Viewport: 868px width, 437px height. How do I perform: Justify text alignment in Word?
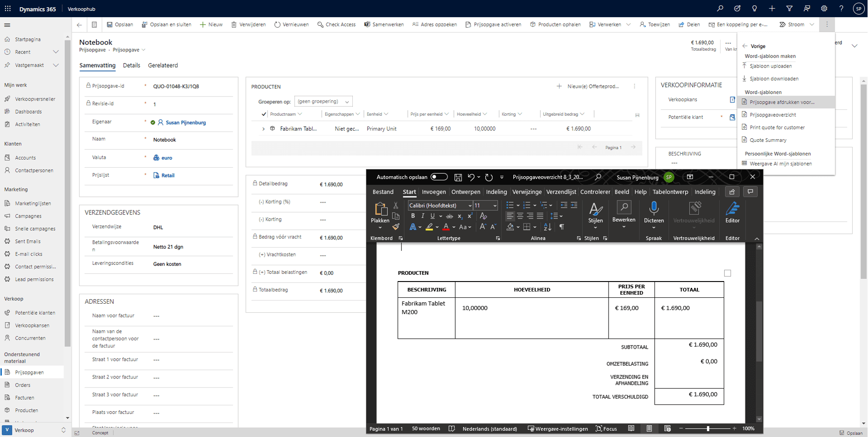pos(540,216)
